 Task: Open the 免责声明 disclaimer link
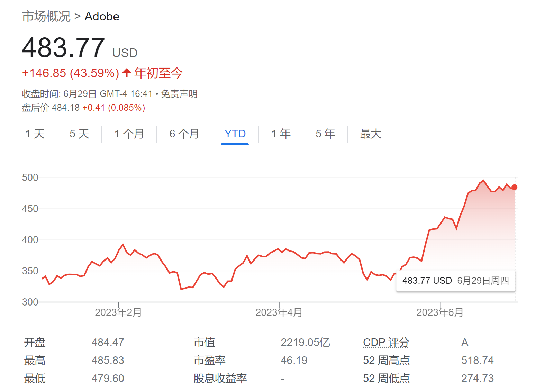(179, 94)
